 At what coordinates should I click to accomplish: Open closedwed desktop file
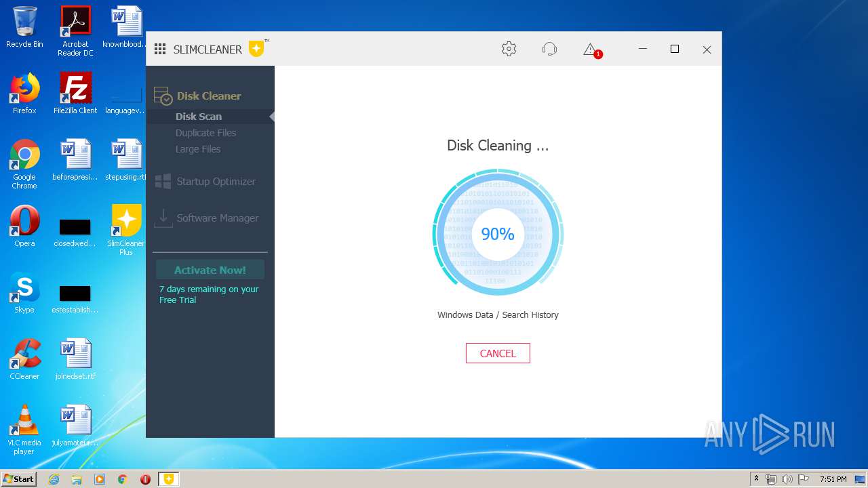click(75, 230)
